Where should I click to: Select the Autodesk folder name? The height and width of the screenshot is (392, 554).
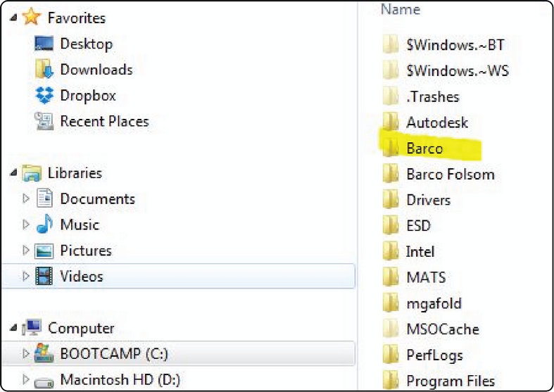tap(437, 122)
